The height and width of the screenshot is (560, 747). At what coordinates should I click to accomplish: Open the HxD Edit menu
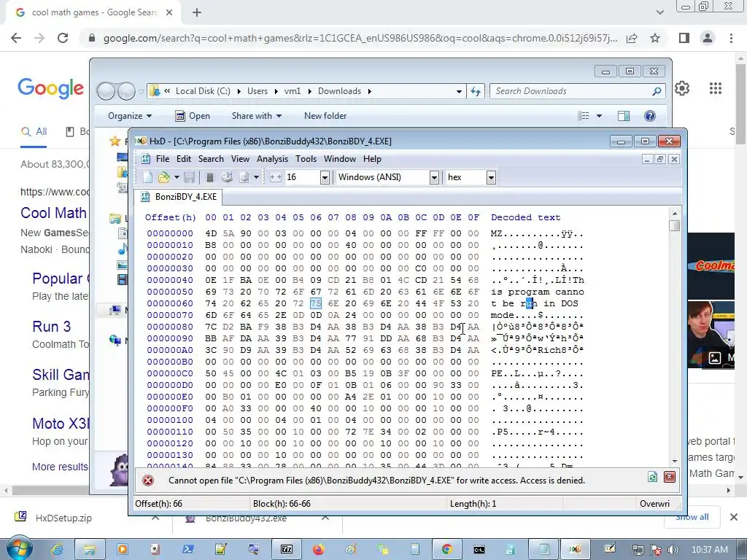pyautogui.click(x=184, y=159)
